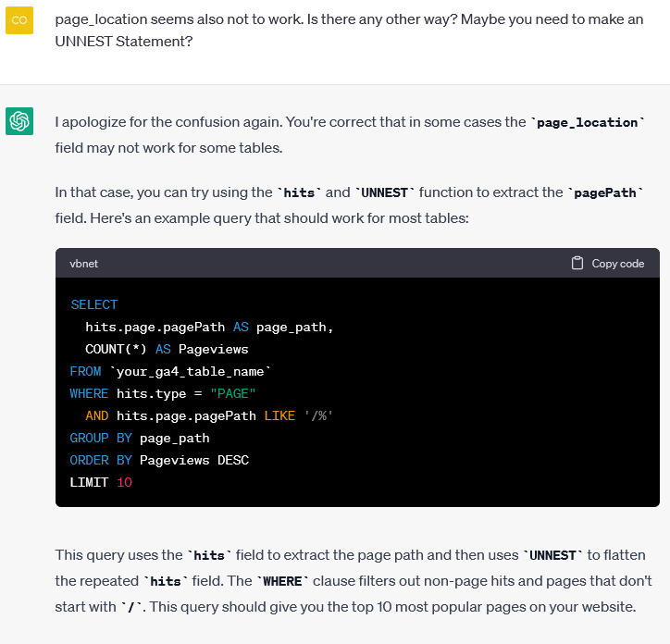Click the vbnet language label
This screenshot has height=644, width=670.
pyautogui.click(x=83, y=264)
